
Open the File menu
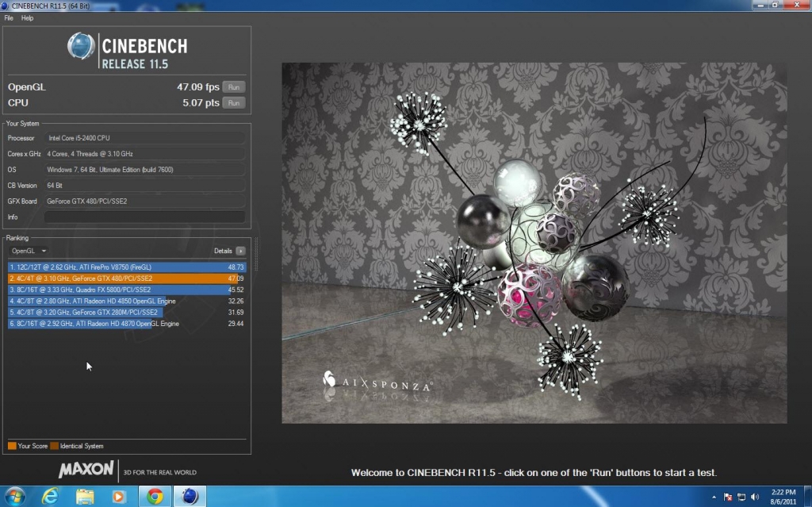[x=9, y=17]
